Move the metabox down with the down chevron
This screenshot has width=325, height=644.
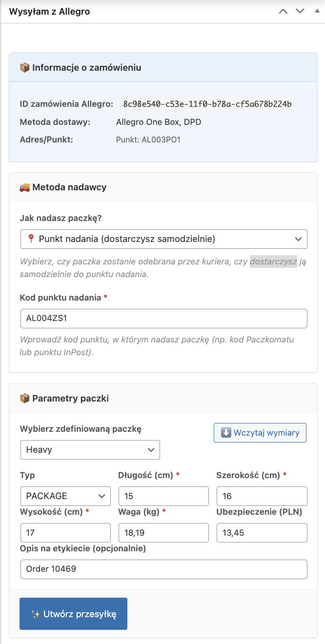click(300, 11)
